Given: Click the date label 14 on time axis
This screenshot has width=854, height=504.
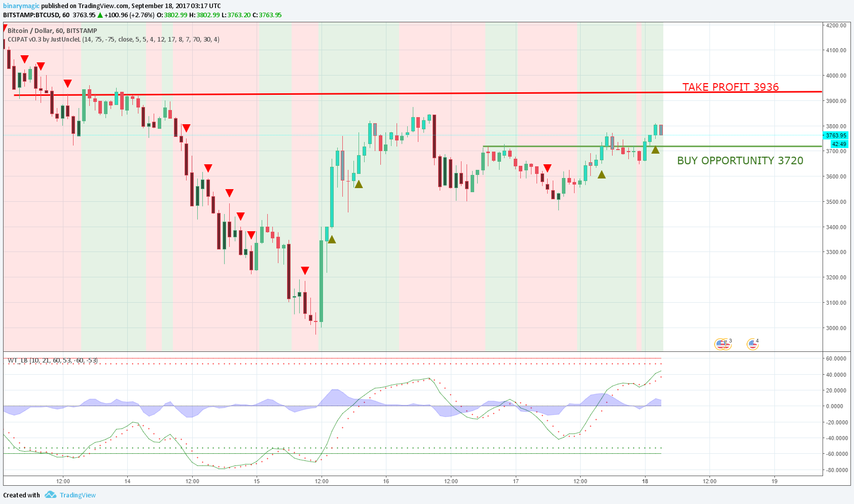Looking at the screenshot, I should coord(127,481).
